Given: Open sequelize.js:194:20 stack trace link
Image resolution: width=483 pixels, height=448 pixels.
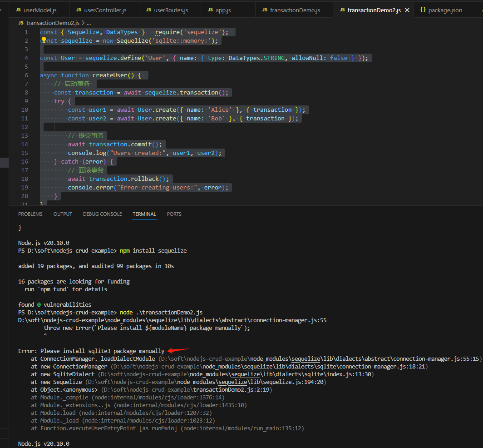Looking at the screenshot, I should (206, 382).
